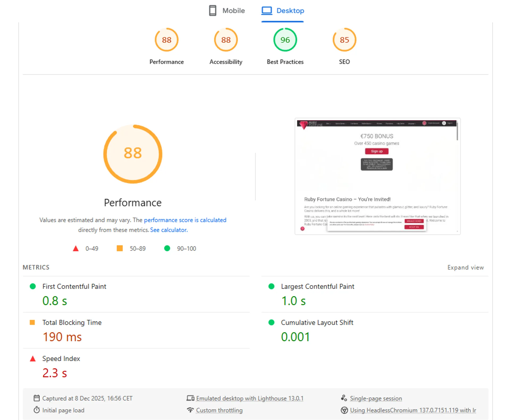
Task: Click the stopwatch icon for initial page load
Action: click(x=37, y=410)
